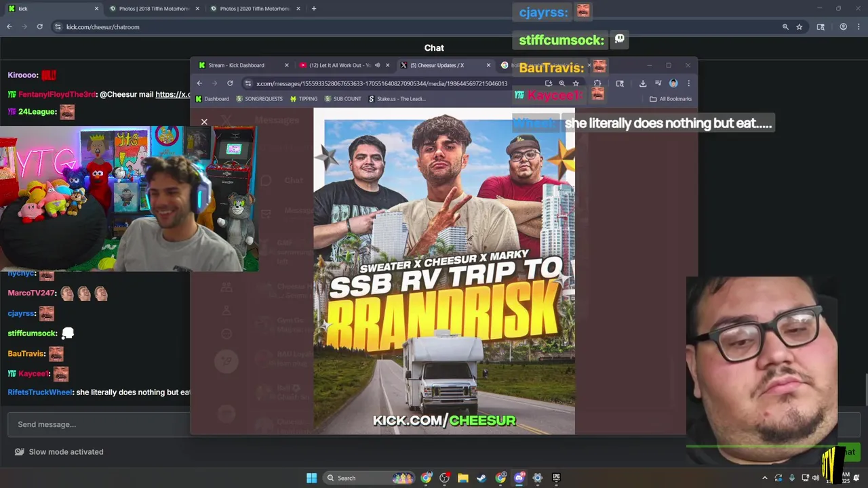Go back in the inner X browser window
Screen dimensions: 868x488
click(x=199, y=83)
